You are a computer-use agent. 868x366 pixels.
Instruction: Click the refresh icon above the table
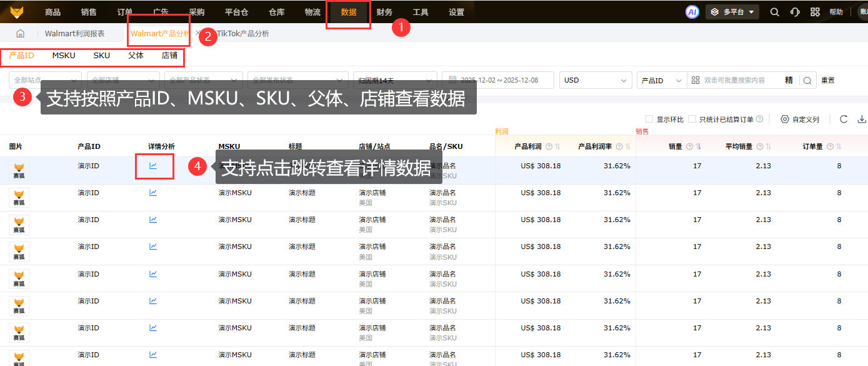coord(844,119)
